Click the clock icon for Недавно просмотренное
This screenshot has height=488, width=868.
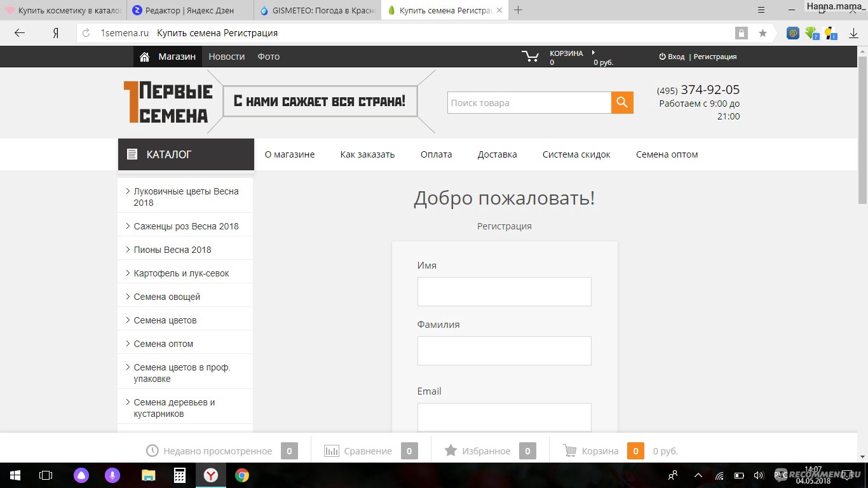click(153, 451)
